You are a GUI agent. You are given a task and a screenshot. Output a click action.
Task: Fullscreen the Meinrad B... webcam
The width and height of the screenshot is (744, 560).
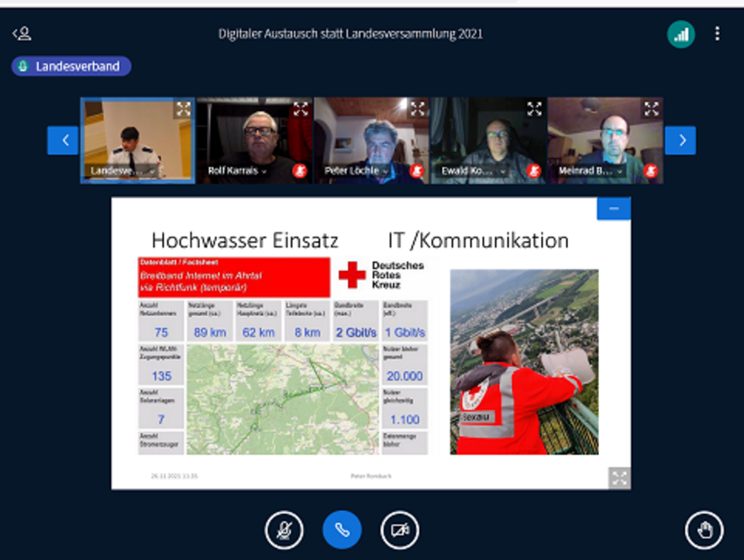pos(652,109)
